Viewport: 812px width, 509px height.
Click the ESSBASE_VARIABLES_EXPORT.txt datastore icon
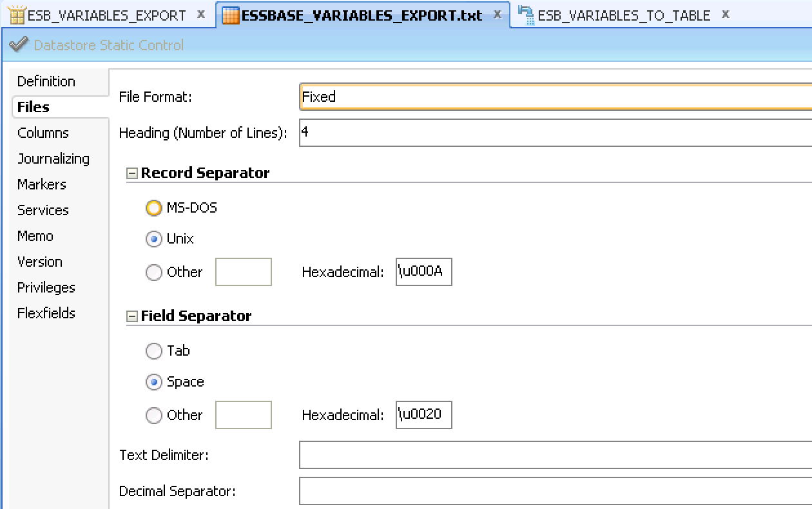(x=230, y=15)
